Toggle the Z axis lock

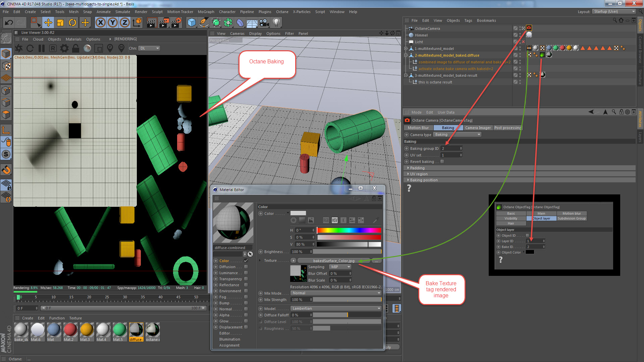pos(125,23)
